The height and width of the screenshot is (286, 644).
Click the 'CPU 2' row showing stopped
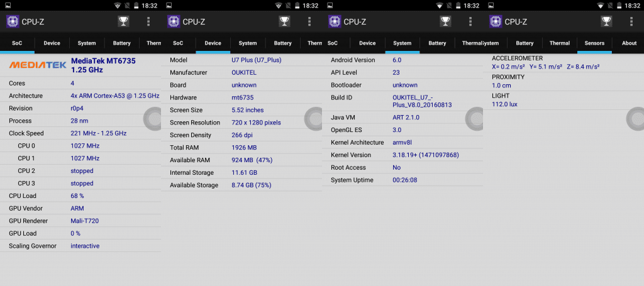[x=80, y=171]
